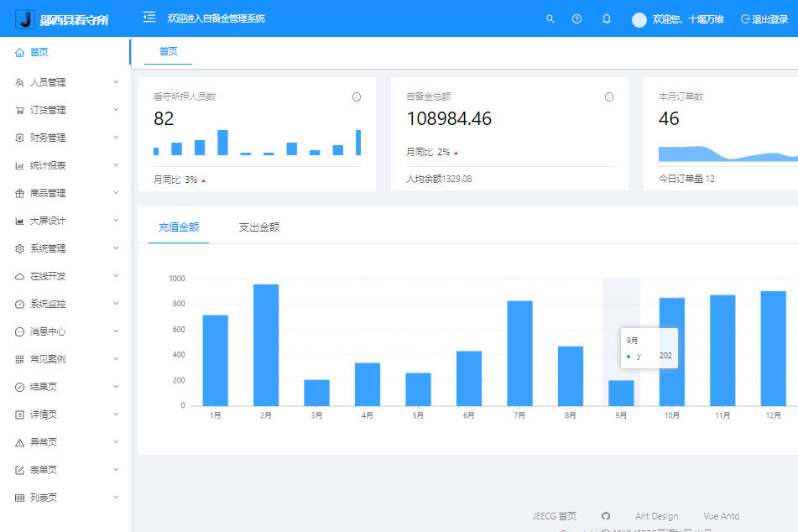Open the Vue Antd footer link
Screen dimensions: 798x532
(721, 516)
